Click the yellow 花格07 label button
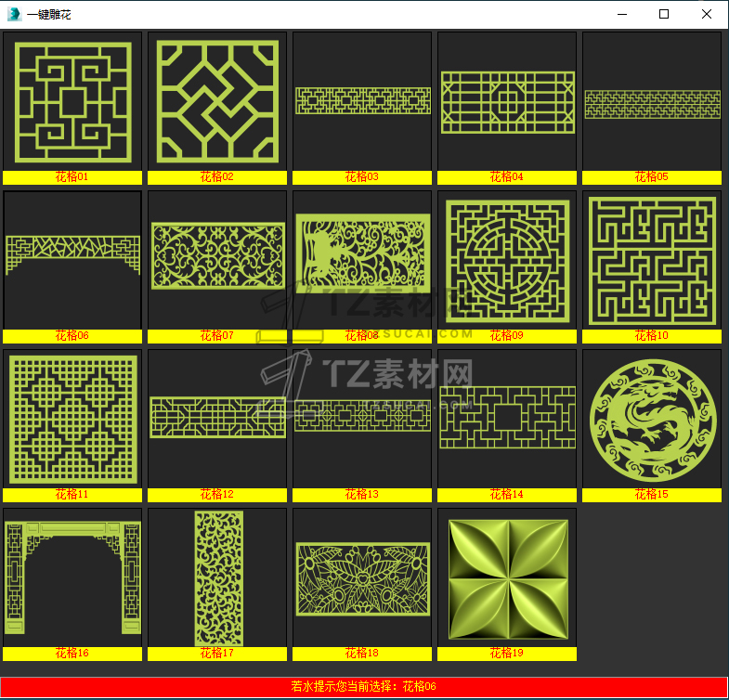 [217, 336]
